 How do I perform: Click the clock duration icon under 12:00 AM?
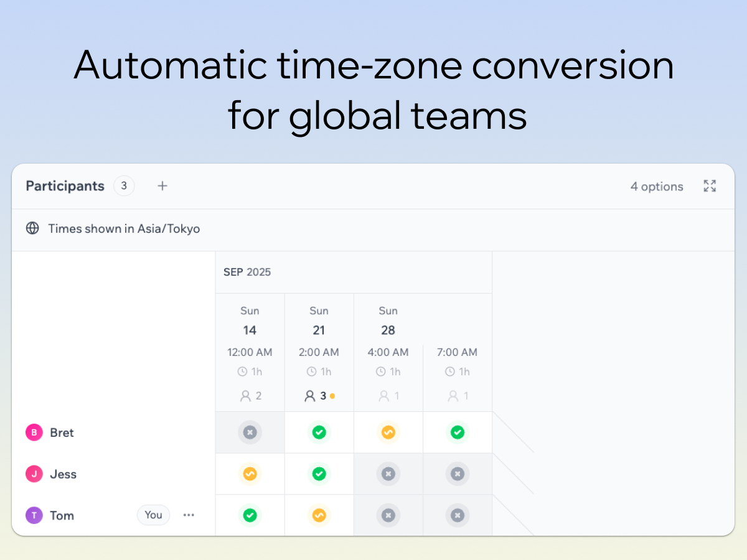(243, 371)
